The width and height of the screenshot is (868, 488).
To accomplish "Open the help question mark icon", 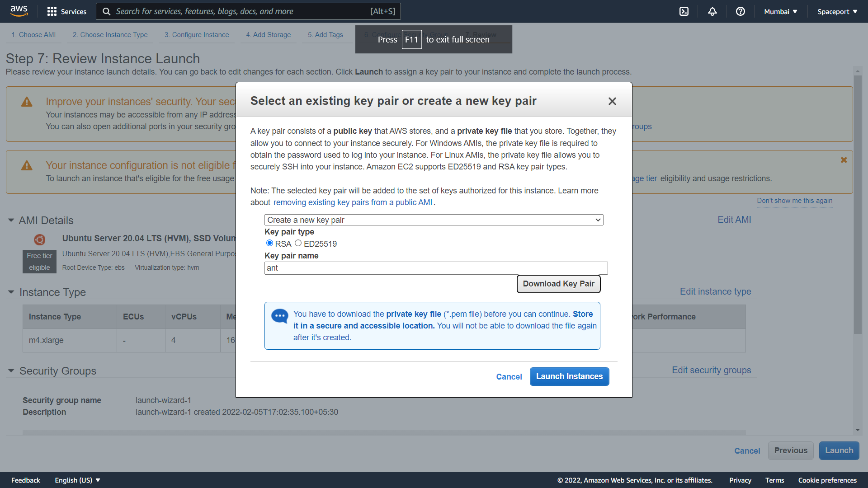I will tap(740, 11).
